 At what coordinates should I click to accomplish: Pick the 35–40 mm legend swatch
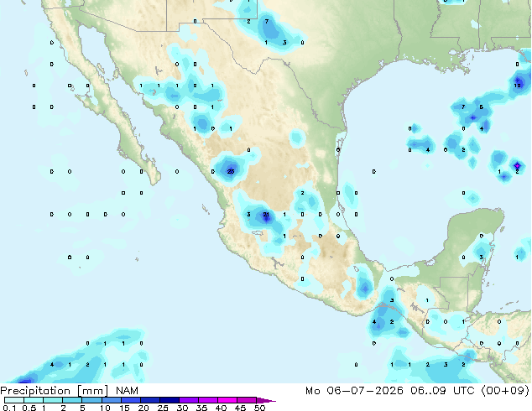(208, 400)
